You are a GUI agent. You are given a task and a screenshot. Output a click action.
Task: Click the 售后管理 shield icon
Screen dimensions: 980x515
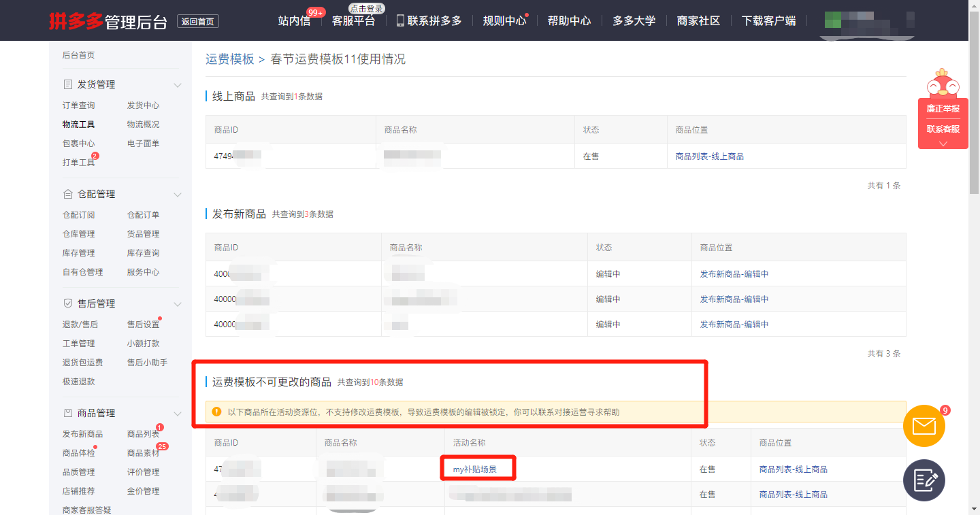tap(67, 303)
